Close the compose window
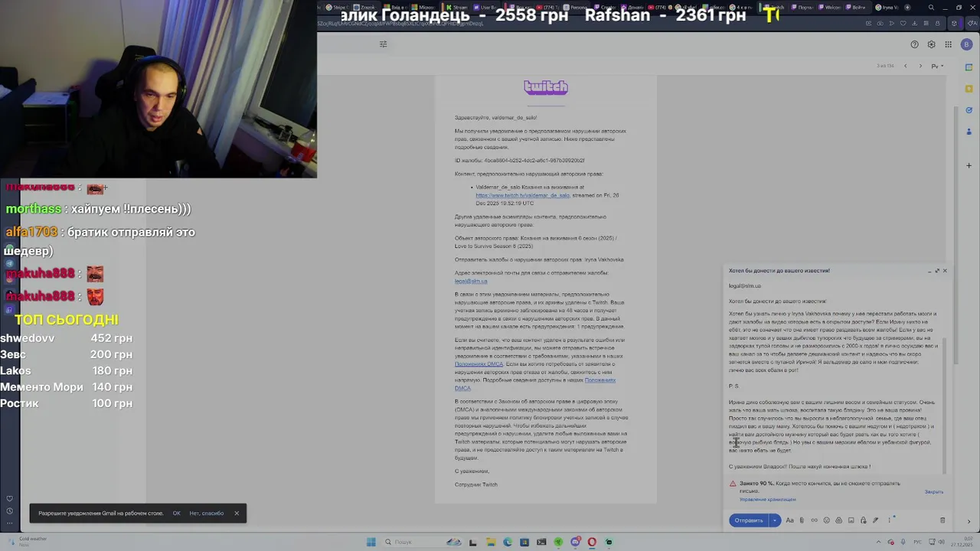This screenshot has height=551, width=980. 945,271
